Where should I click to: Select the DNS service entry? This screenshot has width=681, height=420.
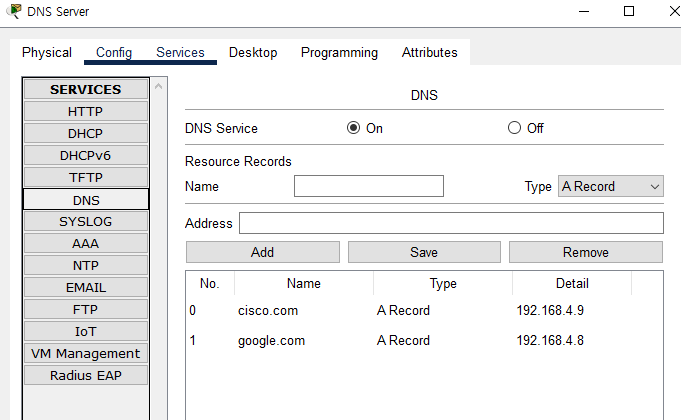[86, 200]
